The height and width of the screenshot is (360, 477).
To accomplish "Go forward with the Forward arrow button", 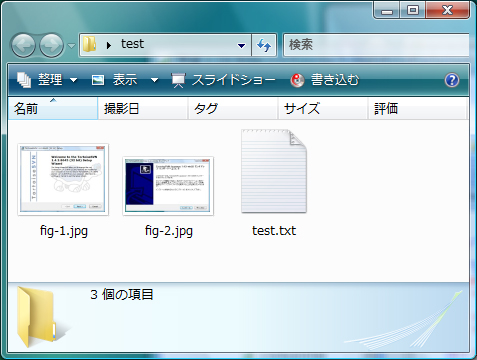I will (x=51, y=45).
